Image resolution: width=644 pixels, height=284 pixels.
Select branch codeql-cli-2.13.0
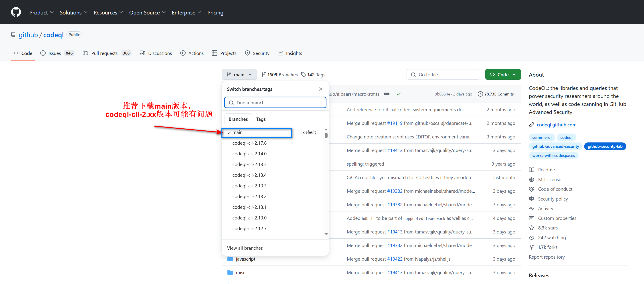(249, 218)
